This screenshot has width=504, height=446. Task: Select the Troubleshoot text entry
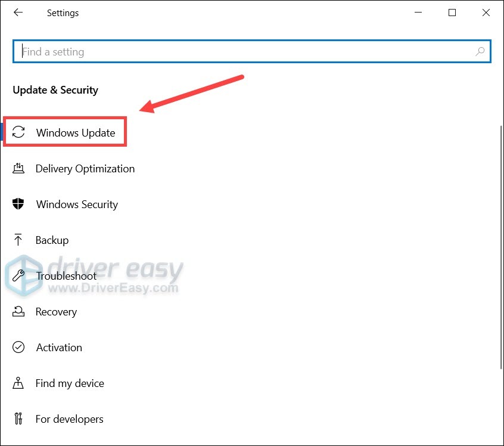(66, 276)
